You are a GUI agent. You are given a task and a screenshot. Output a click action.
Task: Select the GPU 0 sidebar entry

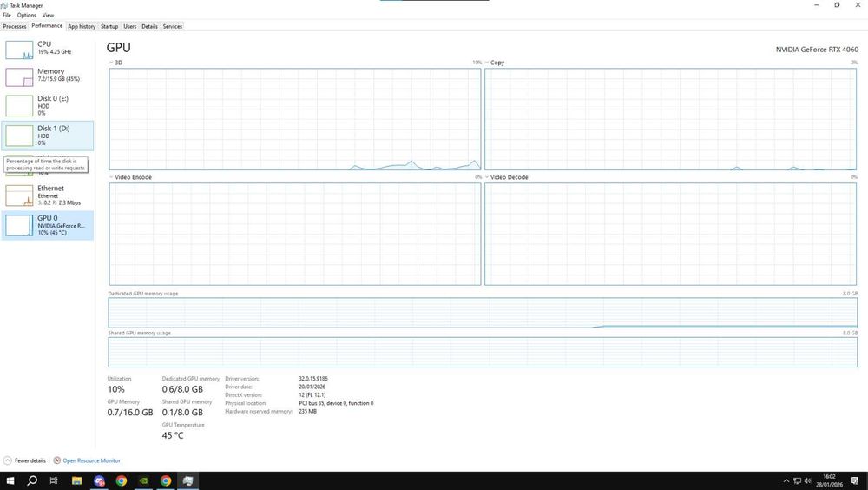click(48, 225)
